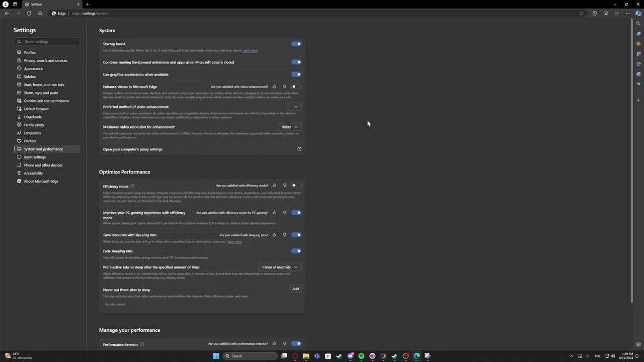
Task: Enable Enhance videos in Microsoft Edge
Action: tap(296, 86)
